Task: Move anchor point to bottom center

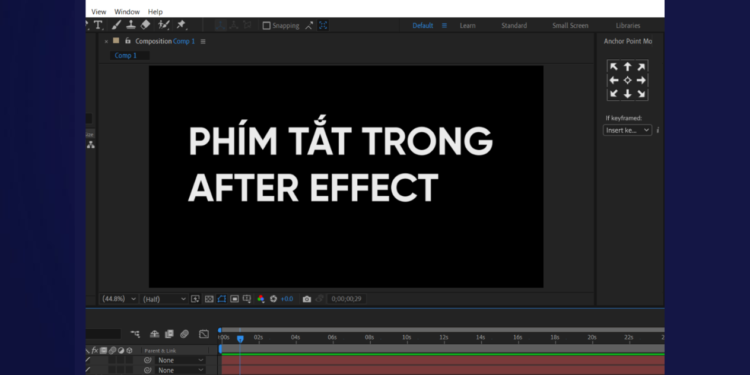Action: (628, 94)
